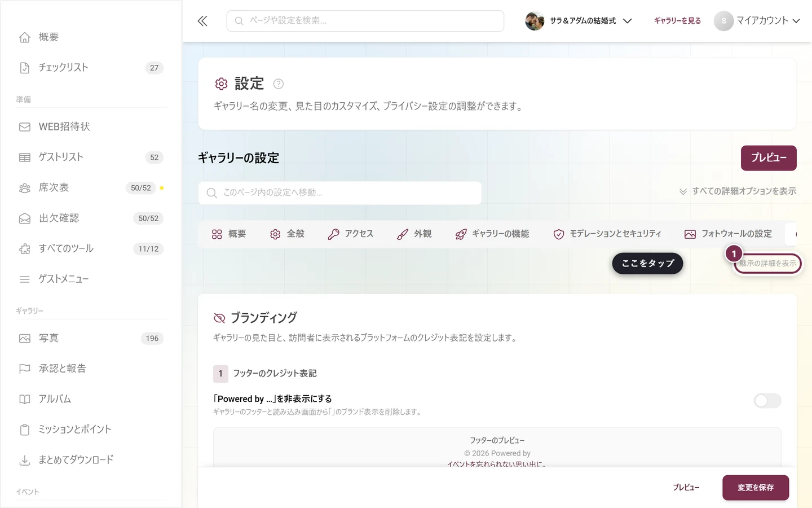Open the ギャラリーの機能 tab

click(492, 234)
